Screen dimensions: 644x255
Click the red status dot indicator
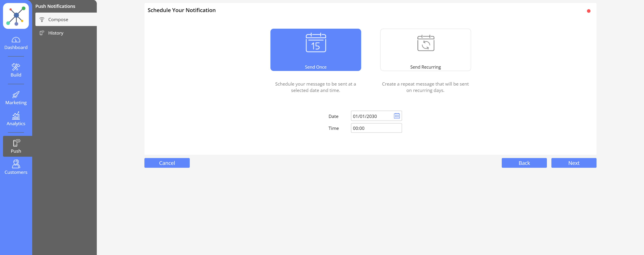click(x=588, y=11)
